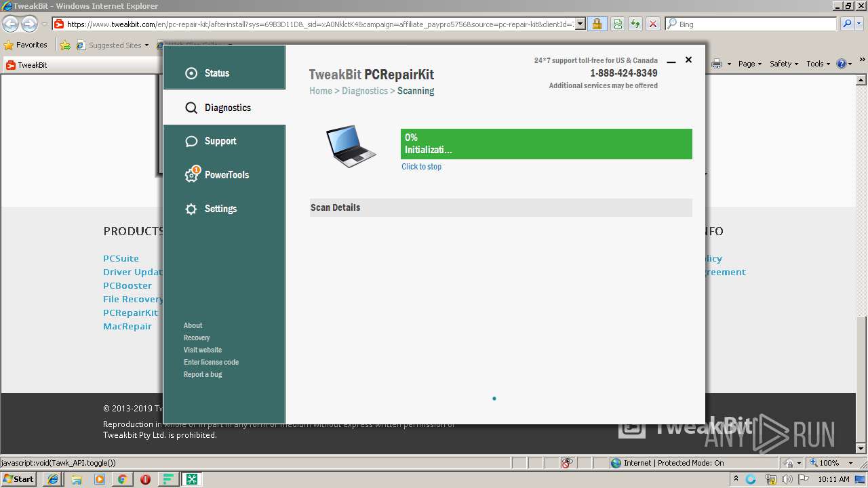Image resolution: width=868 pixels, height=488 pixels.
Task: Click the Windows Explorer folder taskbar icon
Action: pyautogui.click(x=77, y=479)
